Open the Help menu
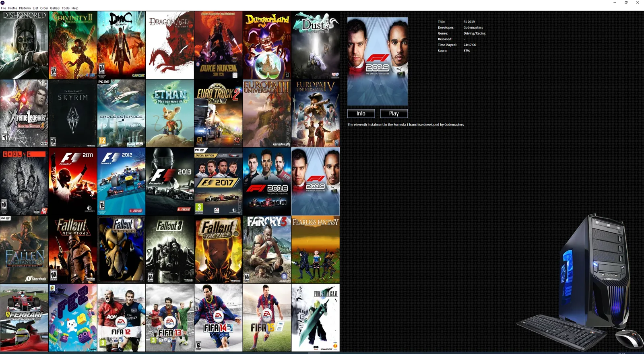The height and width of the screenshot is (354, 644). (75, 8)
